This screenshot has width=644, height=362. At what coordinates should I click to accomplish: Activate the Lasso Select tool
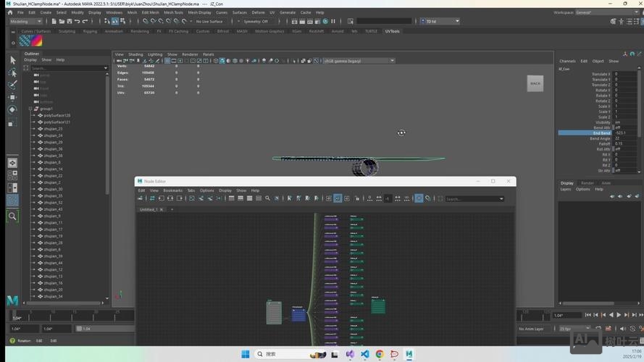[x=12, y=72]
